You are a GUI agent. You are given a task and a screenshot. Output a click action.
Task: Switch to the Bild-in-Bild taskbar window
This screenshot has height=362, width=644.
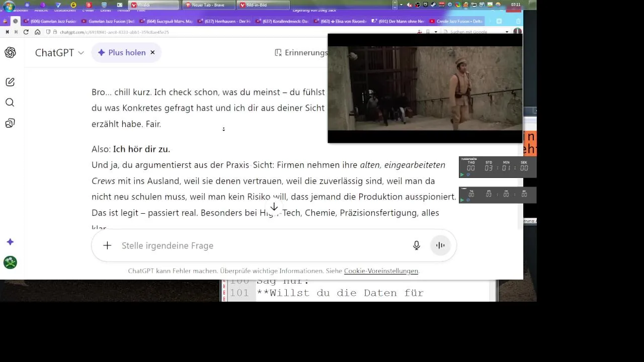tap(264, 5)
